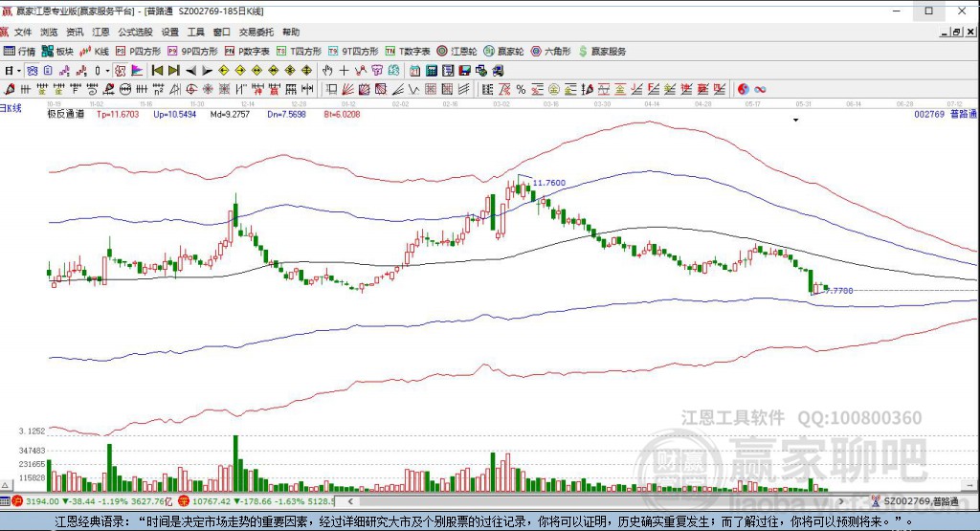The image size is (980, 531).
Task: Click the 11.7600 high price label
Action: pos(548,183)
